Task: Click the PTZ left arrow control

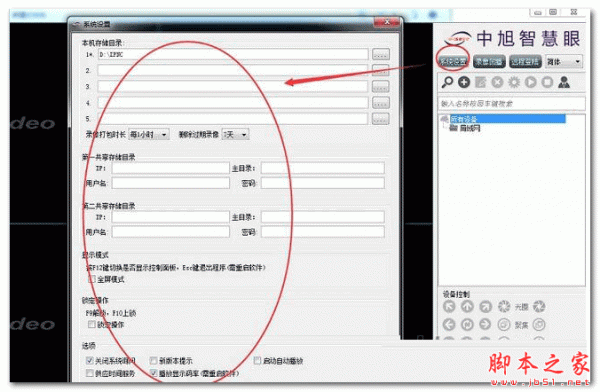Action: coord(449,324)
